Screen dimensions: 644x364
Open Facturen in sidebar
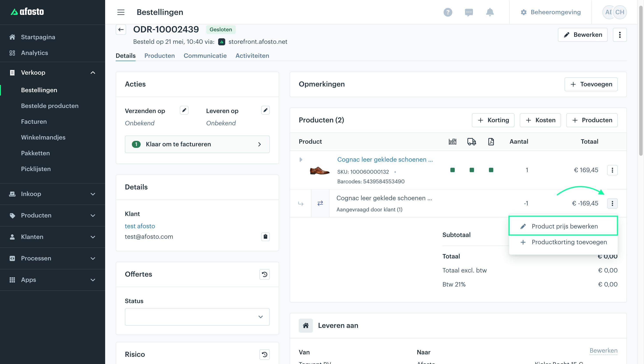34,122
